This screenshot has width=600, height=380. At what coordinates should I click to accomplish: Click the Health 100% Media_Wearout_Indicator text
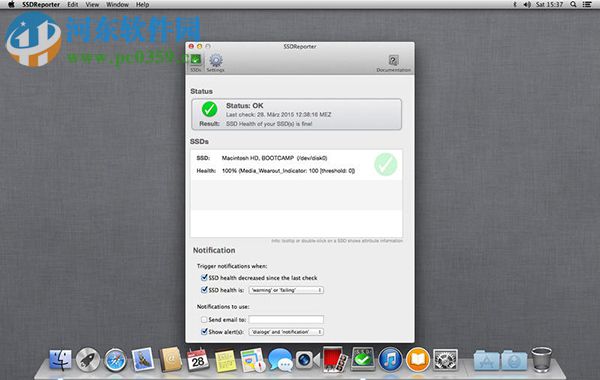pos(288,171)
